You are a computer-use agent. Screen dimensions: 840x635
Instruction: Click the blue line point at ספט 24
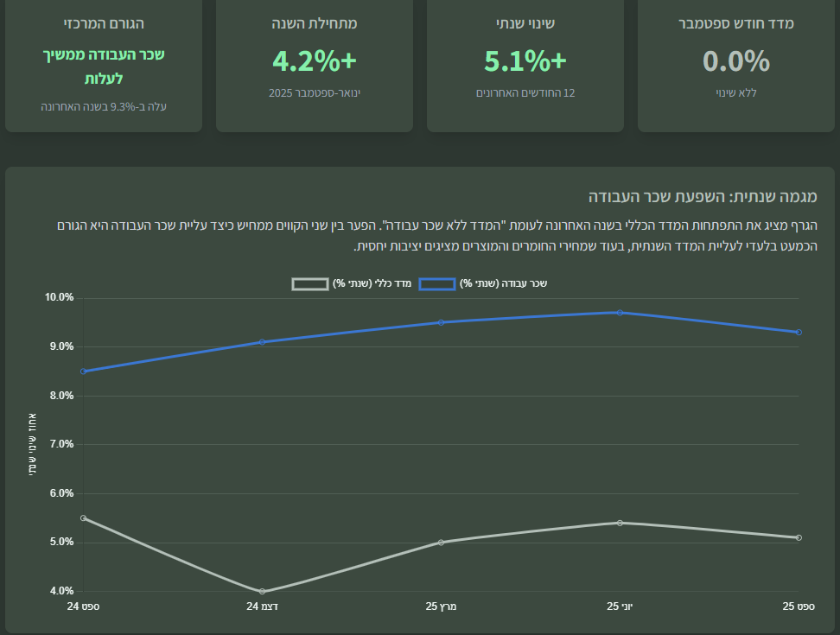coord(84,371)
